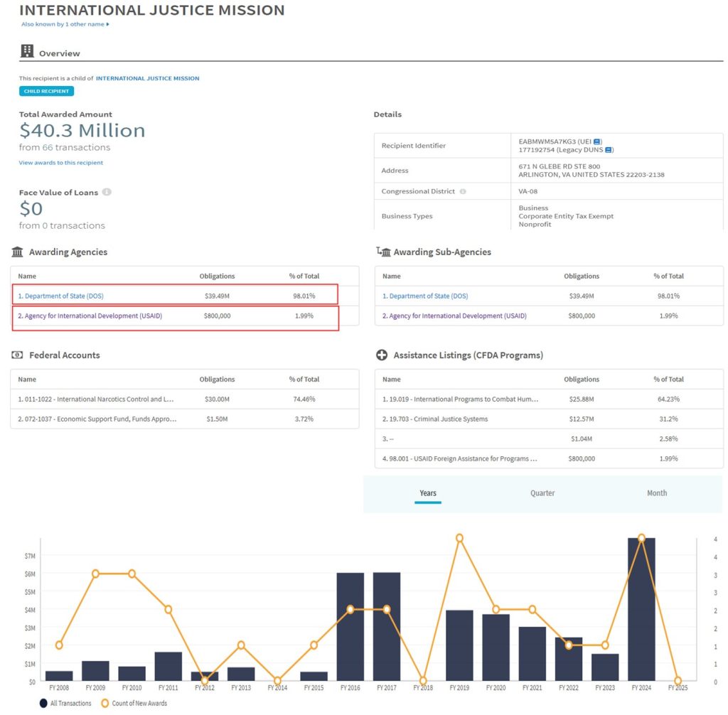Click the Assistance Listings plus icon

(382, 355)
